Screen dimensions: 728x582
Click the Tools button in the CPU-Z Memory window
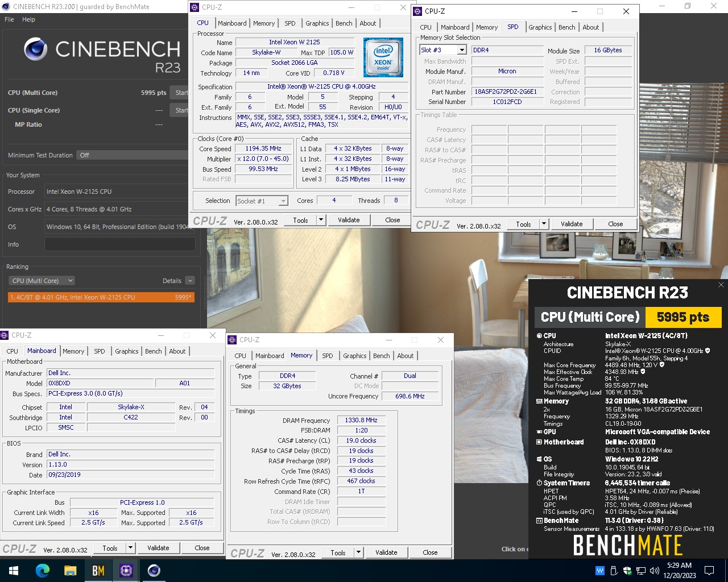[x=338, y=552]
